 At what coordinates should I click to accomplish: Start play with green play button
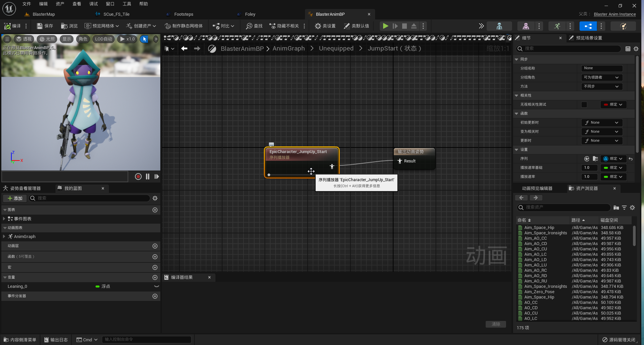385,26
